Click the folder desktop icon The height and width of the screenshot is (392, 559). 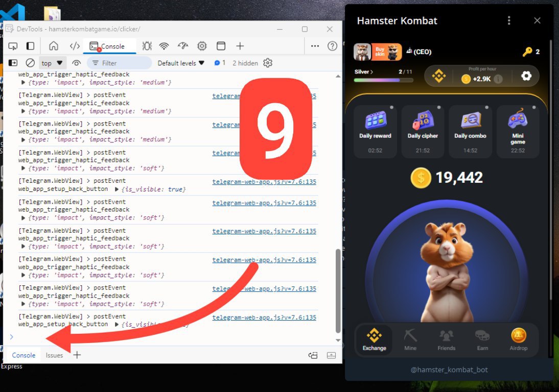[x=52, y=14]
